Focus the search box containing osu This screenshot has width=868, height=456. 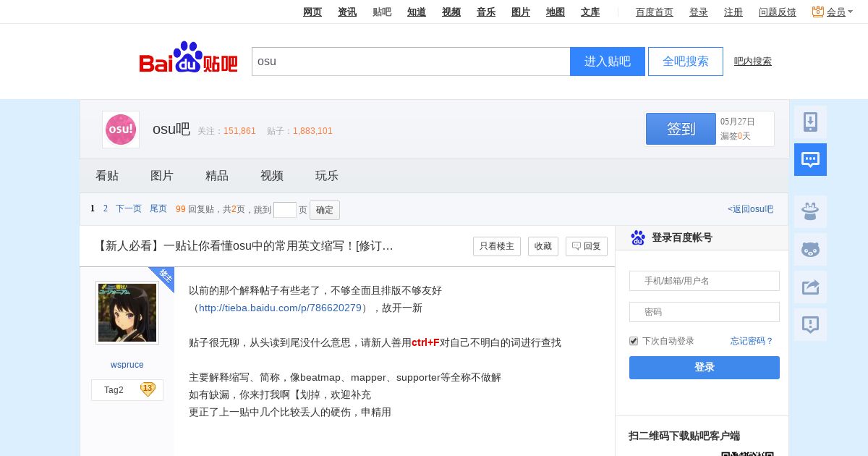411,62
